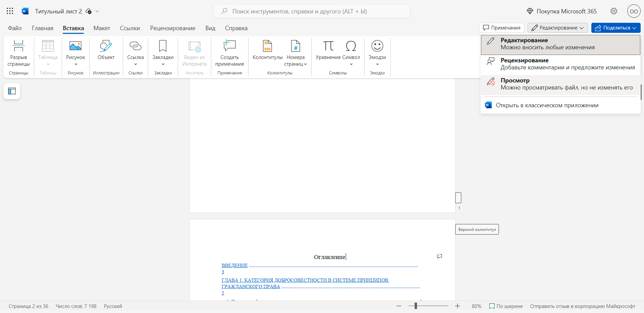Viewport: 644px width, 313px height.
Task: Expand the document title chevron
Action: pos(97,11)
